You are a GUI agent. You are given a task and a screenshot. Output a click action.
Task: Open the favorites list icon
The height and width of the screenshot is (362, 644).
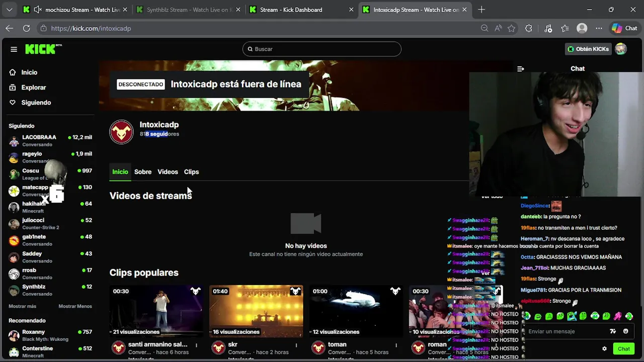coord(565,29)
